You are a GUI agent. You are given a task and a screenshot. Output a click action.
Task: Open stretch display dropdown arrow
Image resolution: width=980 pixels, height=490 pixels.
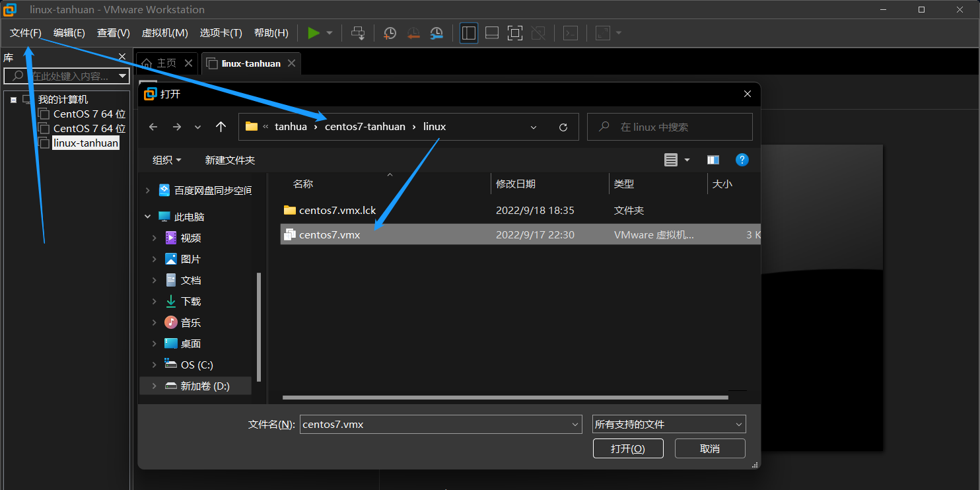click(619, 33)
